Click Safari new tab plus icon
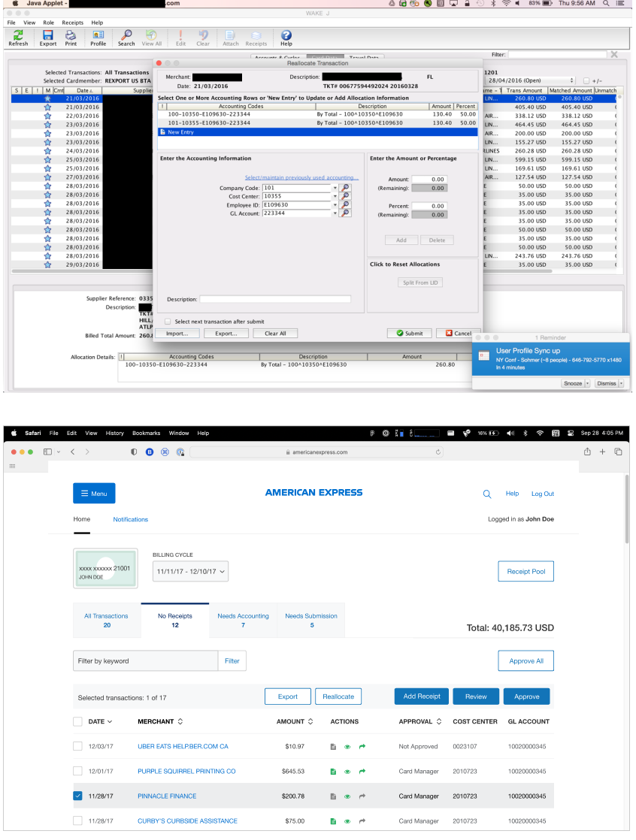Image resolution: width=636 pixels, height=840 pixels. tap(602, 452)
